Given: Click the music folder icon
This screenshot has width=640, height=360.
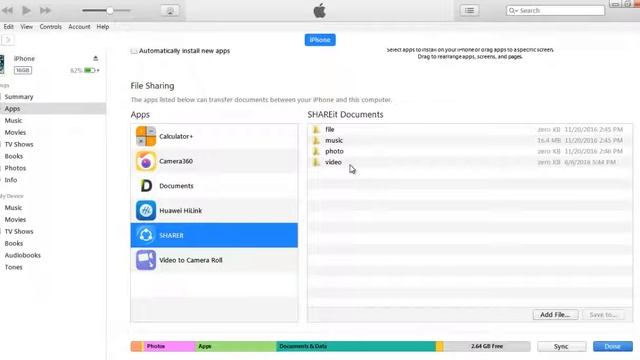Looking at the screenshot, I should (316, 140).
